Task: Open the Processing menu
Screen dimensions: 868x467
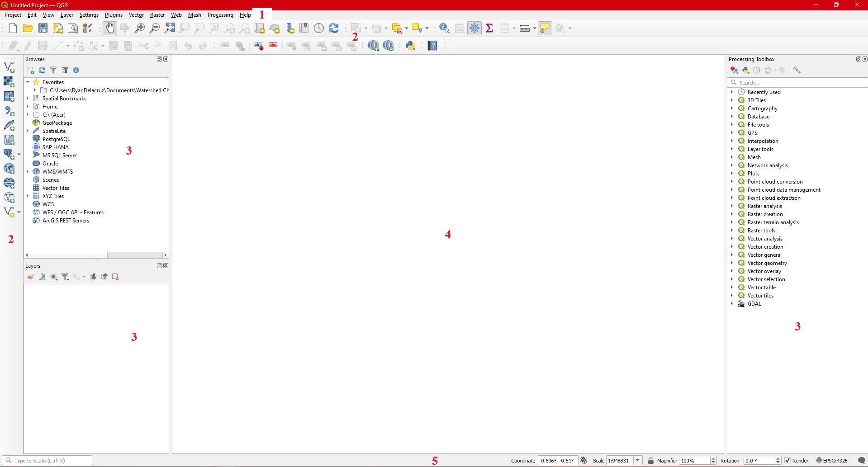Action: point(220,15)
